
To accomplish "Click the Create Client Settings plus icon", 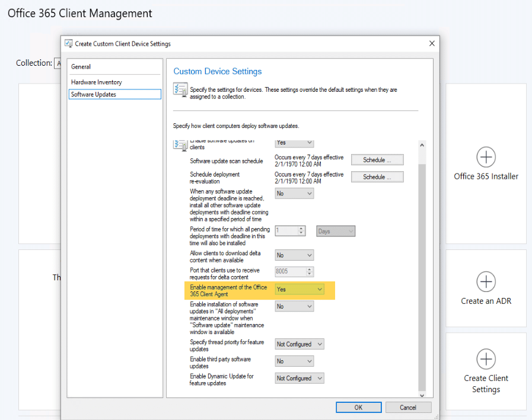I will tap(486, 359).
